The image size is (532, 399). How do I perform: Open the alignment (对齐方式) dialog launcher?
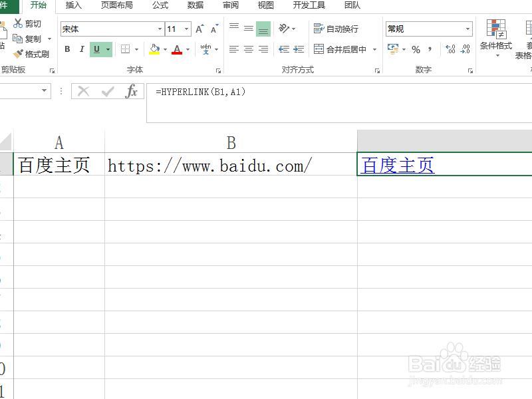377,70
